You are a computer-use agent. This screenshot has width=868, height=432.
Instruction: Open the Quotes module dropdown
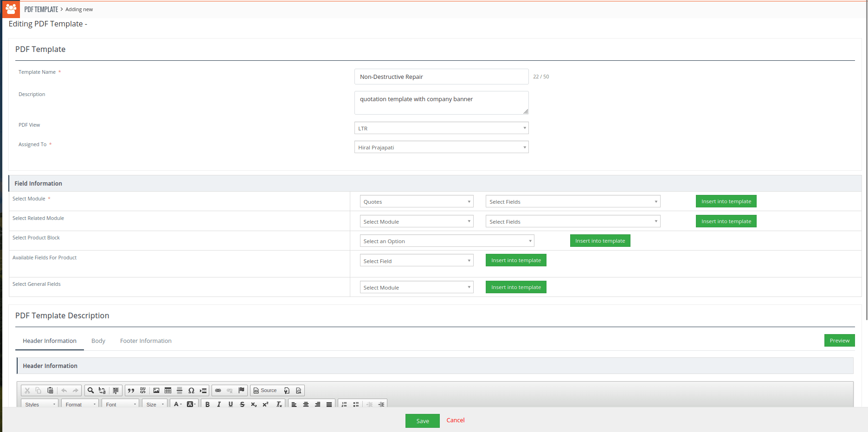417,201
